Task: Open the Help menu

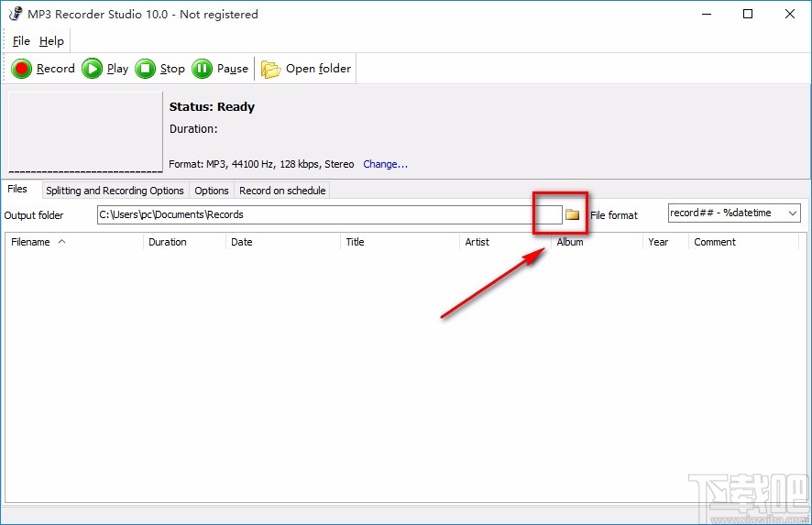Action: (x=51, y=41)
